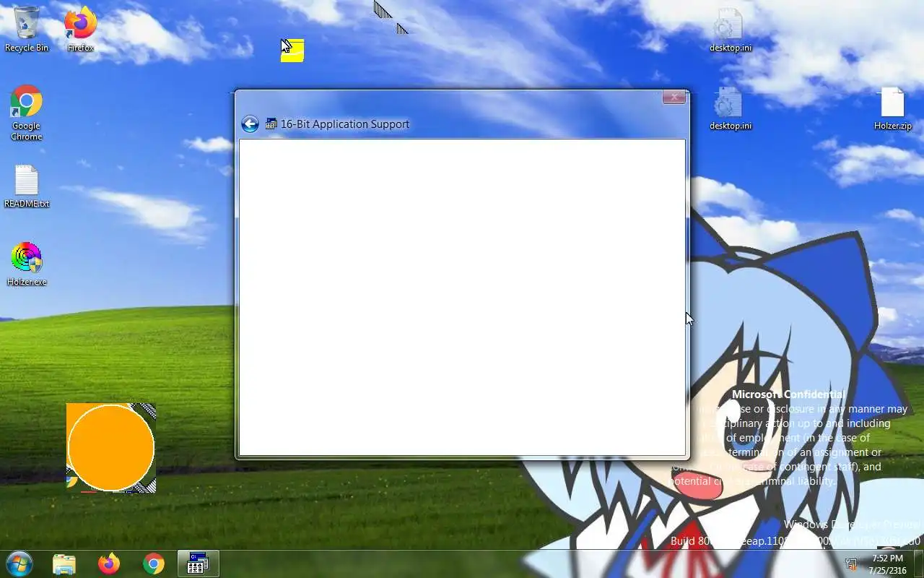924x578 pixels.
Task: Open Google Chrome desktop shortcut
Action: (26, 113)
